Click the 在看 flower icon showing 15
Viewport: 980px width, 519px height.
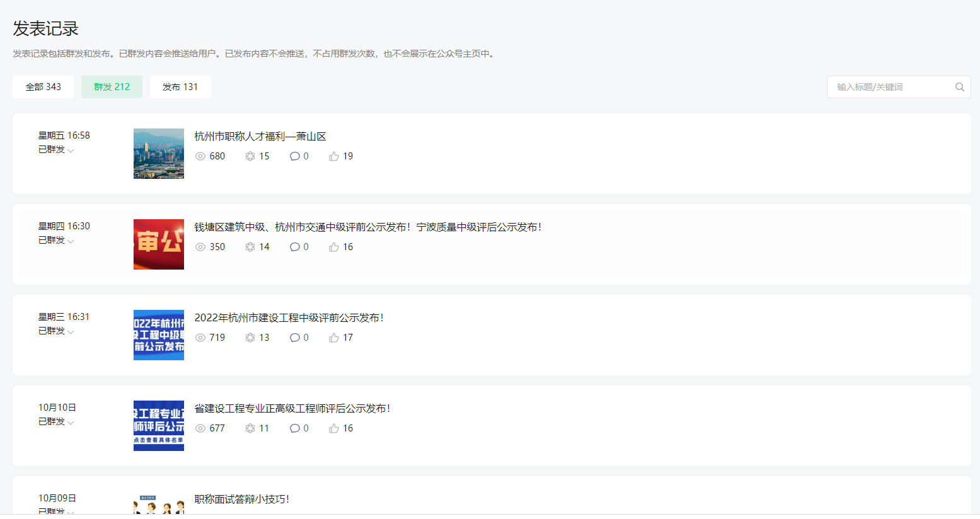click(250, 156)
